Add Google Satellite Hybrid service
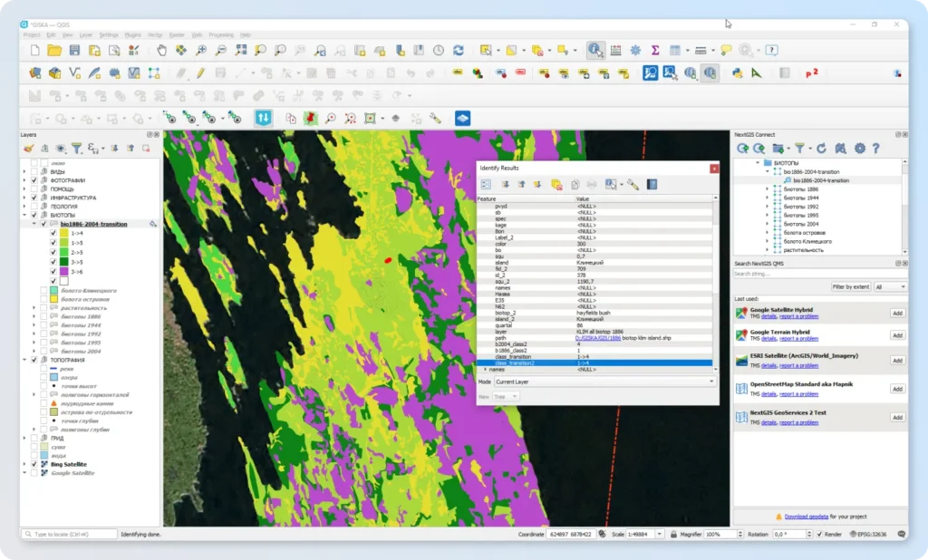 pyautogui.click(x=897, y=314)
